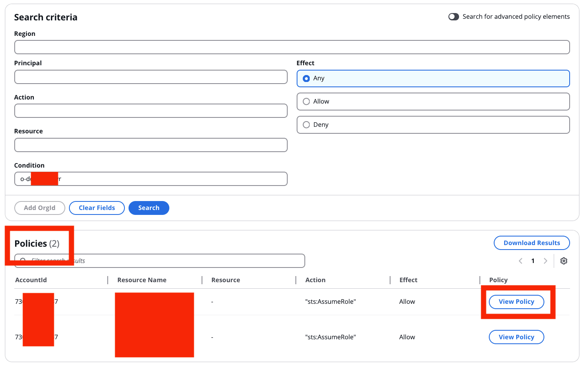Go to the previous results page
Screen dimensions: 588x367
(x=521, y=261)
